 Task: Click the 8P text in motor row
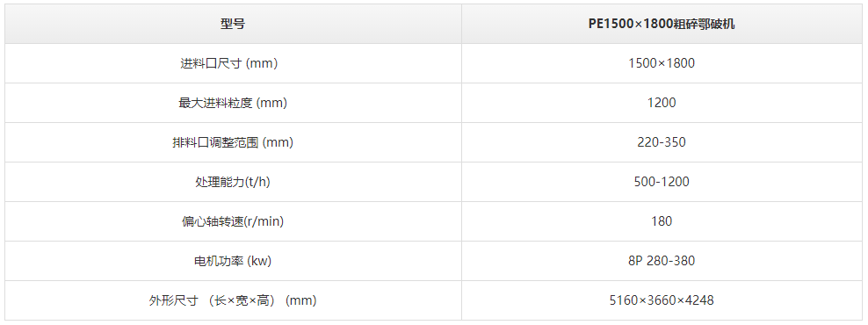click(x=635, y=261)
